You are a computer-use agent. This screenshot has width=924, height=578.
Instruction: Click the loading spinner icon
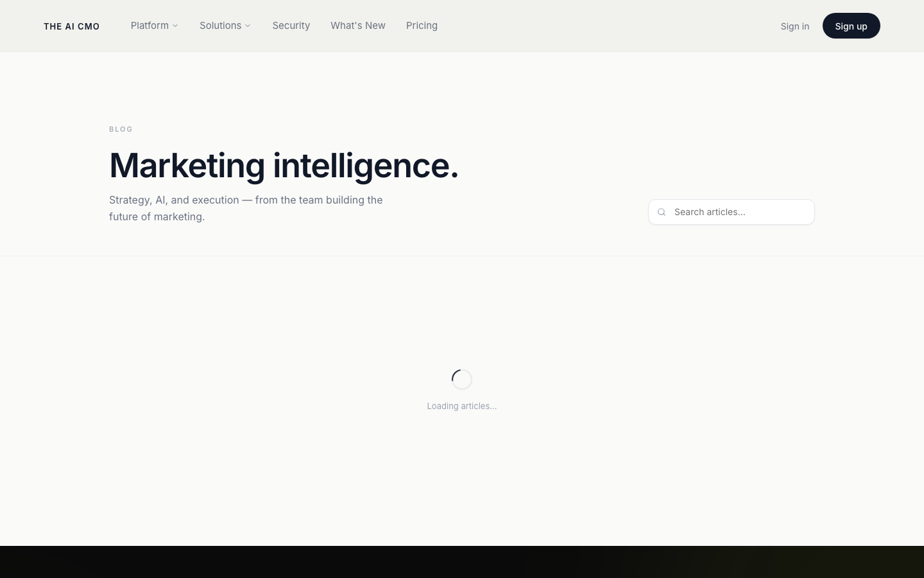(462, 380)
